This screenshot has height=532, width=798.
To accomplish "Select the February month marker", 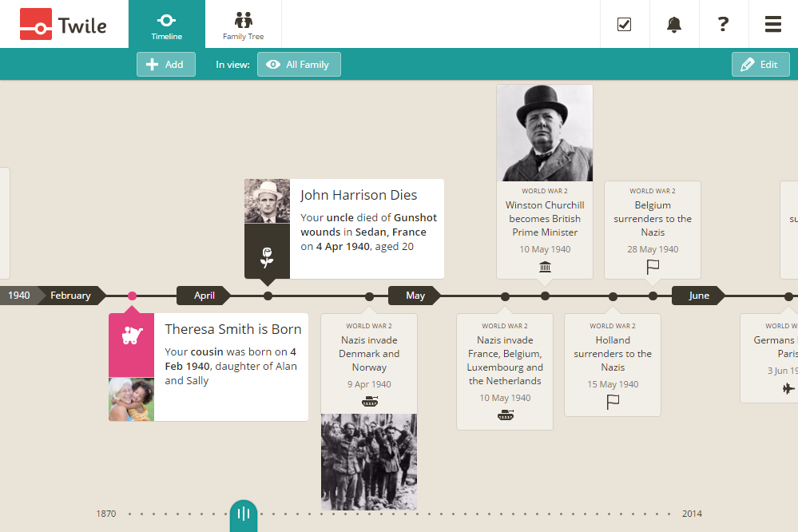I will click(70, 296).
